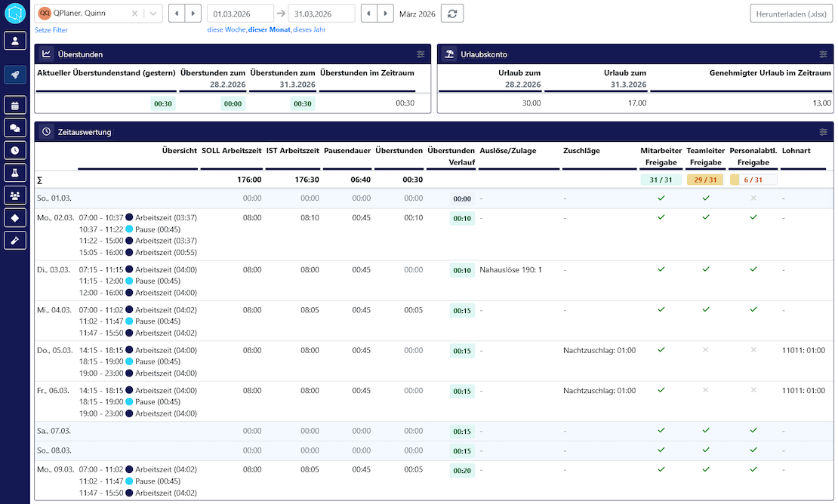Open the gavel icon in sidebar

click(15, 241)
